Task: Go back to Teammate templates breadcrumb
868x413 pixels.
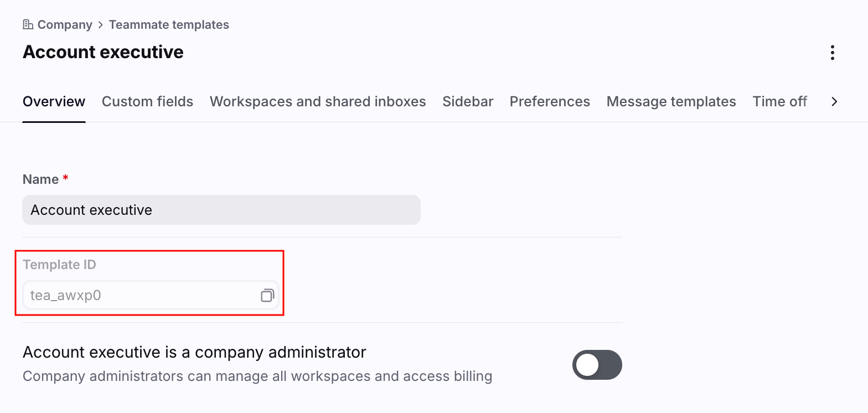Action: click(169, 25)
